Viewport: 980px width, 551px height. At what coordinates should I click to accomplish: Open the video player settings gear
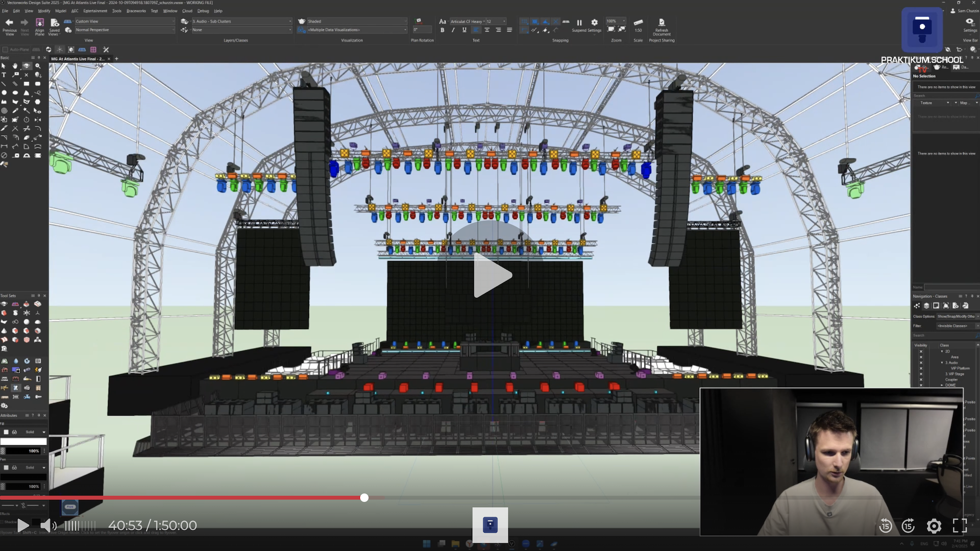[x=934, y=525]
